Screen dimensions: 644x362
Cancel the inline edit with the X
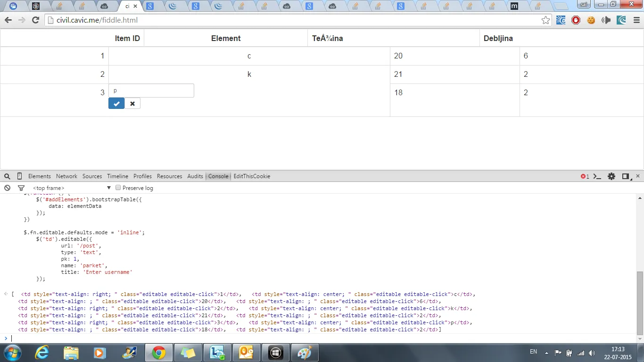(132, 104)
